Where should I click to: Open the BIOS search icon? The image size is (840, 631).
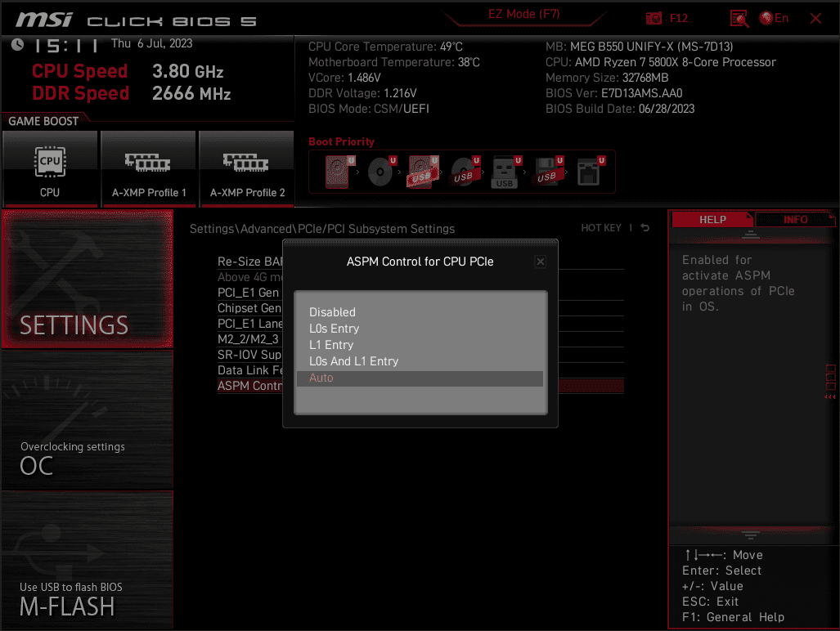(739, 19)
